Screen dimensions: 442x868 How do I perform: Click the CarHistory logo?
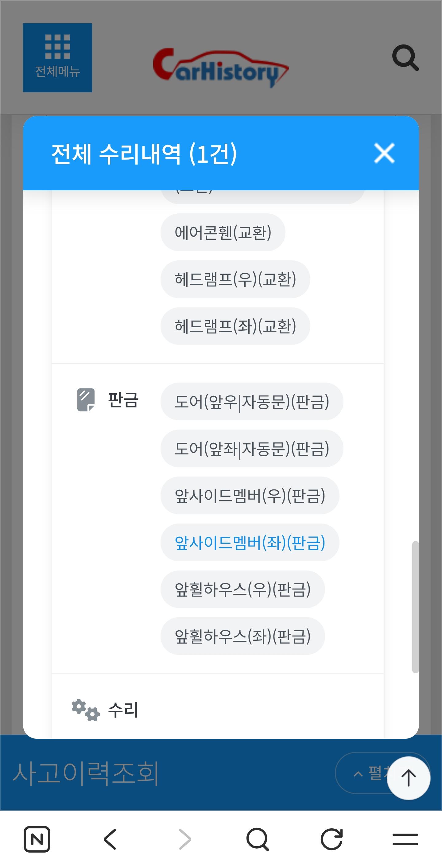coord(221,68)
